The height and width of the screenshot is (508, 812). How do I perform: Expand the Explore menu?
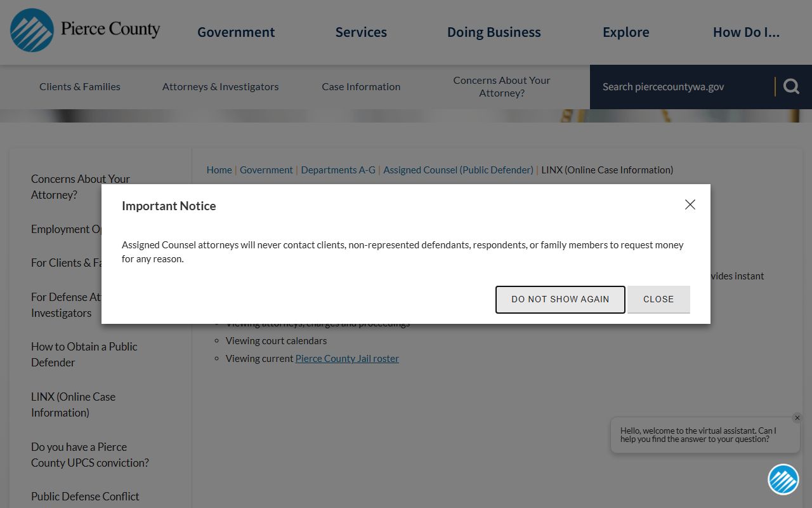625,32
